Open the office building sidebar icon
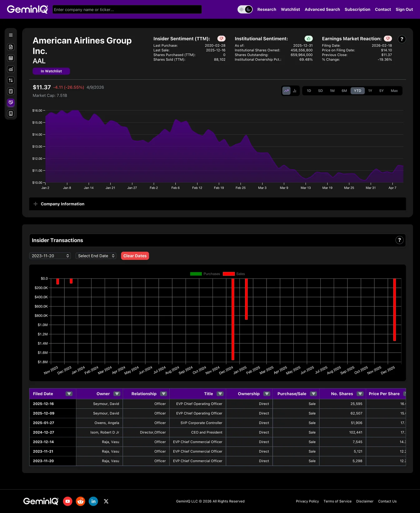 click(11, 114)
